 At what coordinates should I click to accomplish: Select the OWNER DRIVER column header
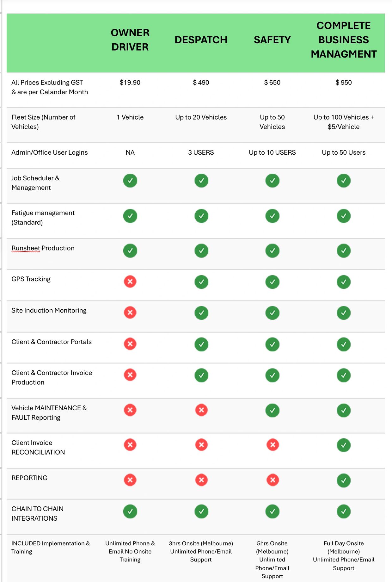click(130, 40)
